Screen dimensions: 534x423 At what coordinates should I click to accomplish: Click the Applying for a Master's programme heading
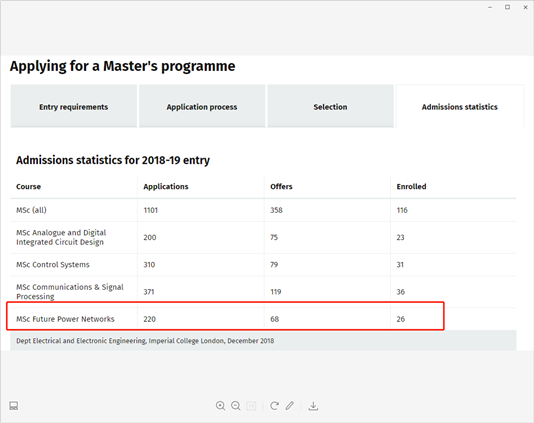tap(123, 66)
